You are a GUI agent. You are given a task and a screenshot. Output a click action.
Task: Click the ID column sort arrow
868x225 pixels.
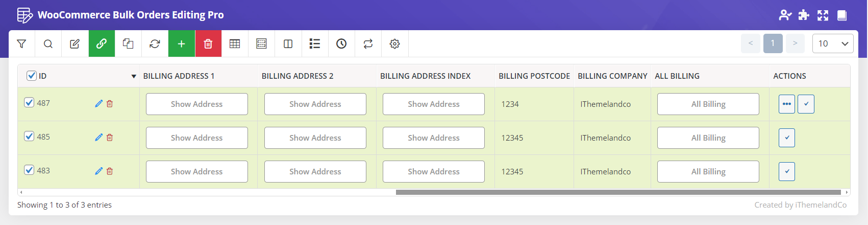click(134, 76)
